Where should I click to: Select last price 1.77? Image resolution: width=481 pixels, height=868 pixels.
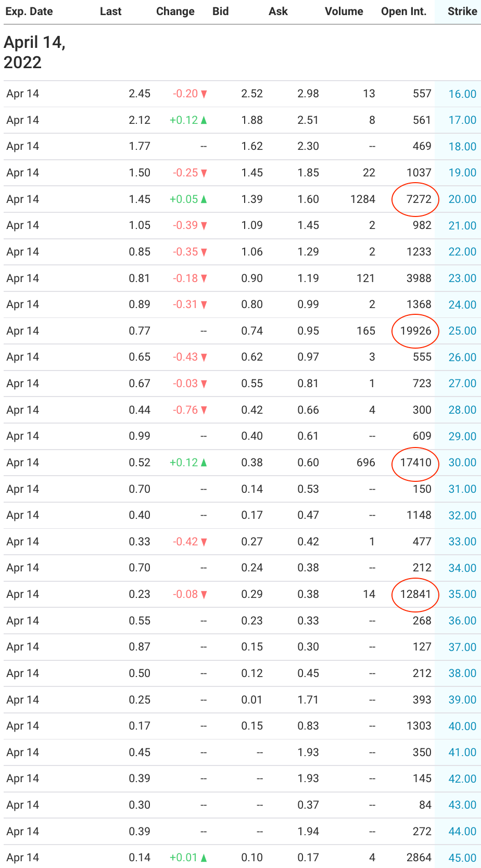pos(140,146)
